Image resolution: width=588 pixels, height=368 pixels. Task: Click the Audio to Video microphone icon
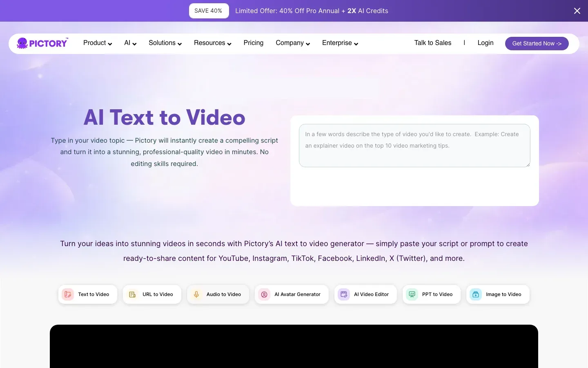[196, 294]
